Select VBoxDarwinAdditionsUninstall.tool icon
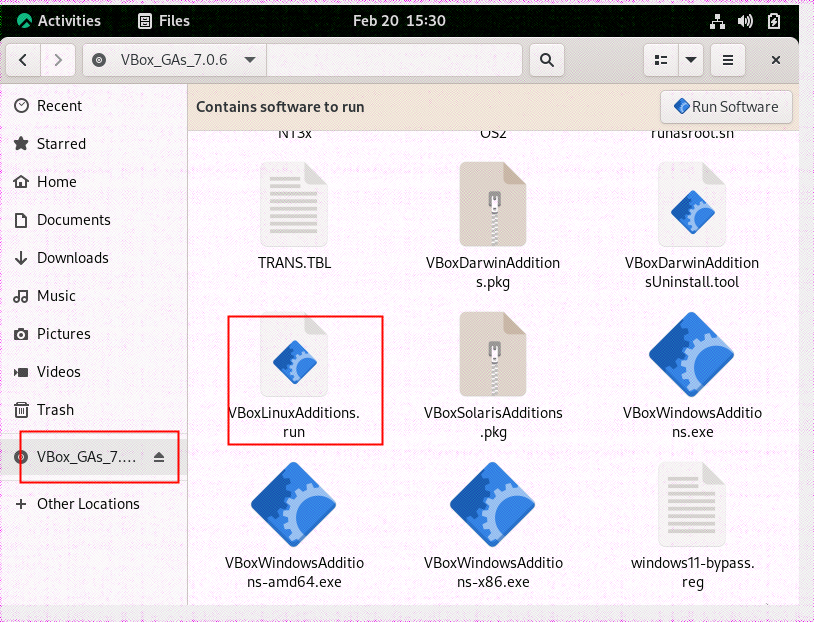The height and width of the screenshot is (622, 814). pos(691,205)
